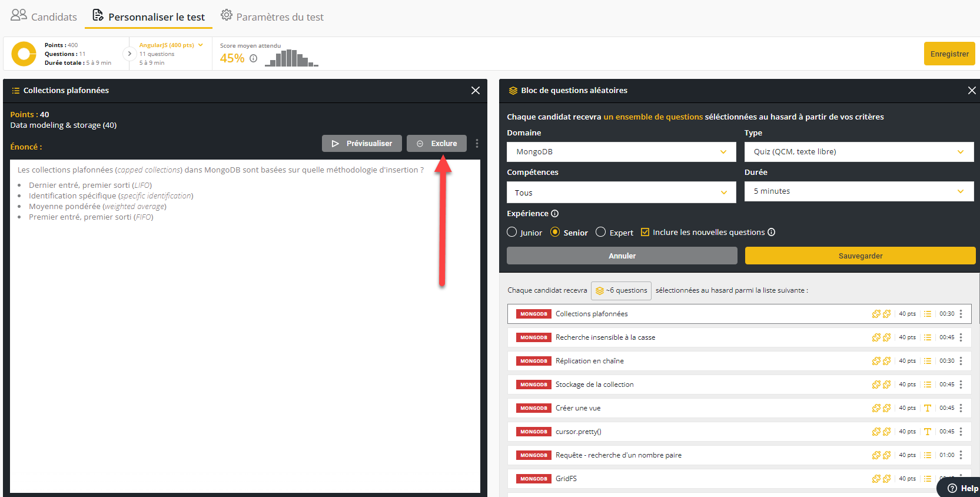The height and width of the screenshot is (497, 980).
Task: Select the Junior experience radio button
Action: tap(512, 233)
